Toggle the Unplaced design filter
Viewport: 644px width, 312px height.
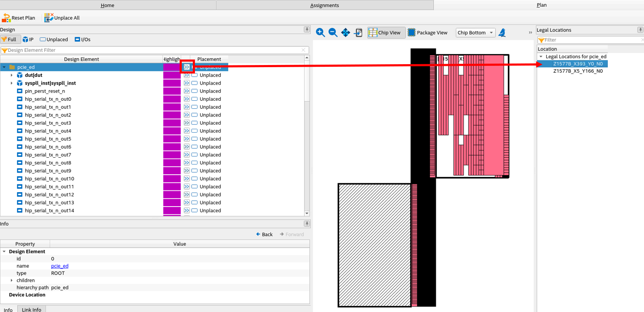[x=54, y=40]
